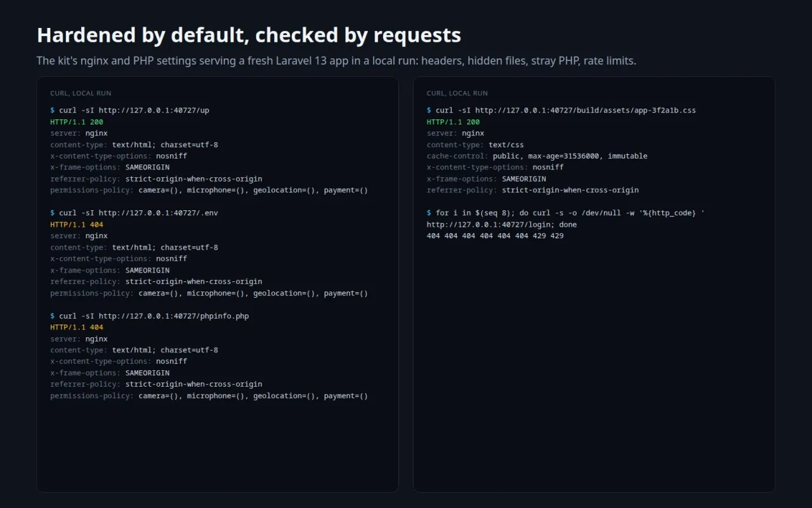Select the curl command requesting app-3f2a1b.css

tap(561, 110)
